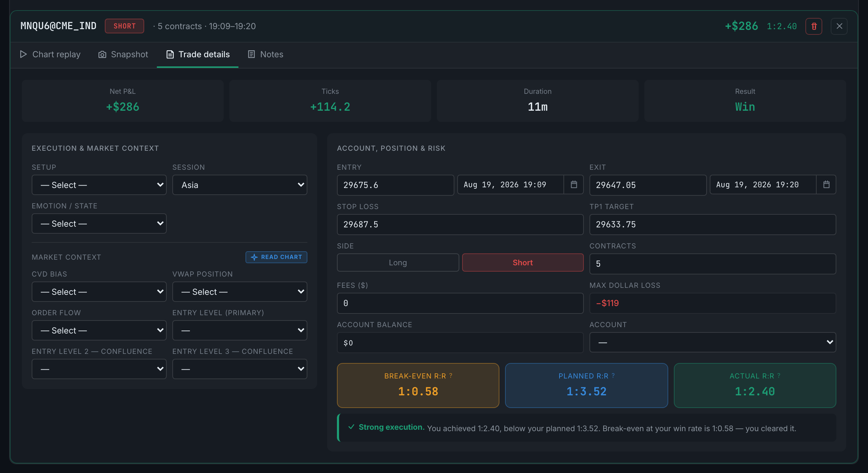
Task: Click the Result Win card
Action: [x=745, y=101]
